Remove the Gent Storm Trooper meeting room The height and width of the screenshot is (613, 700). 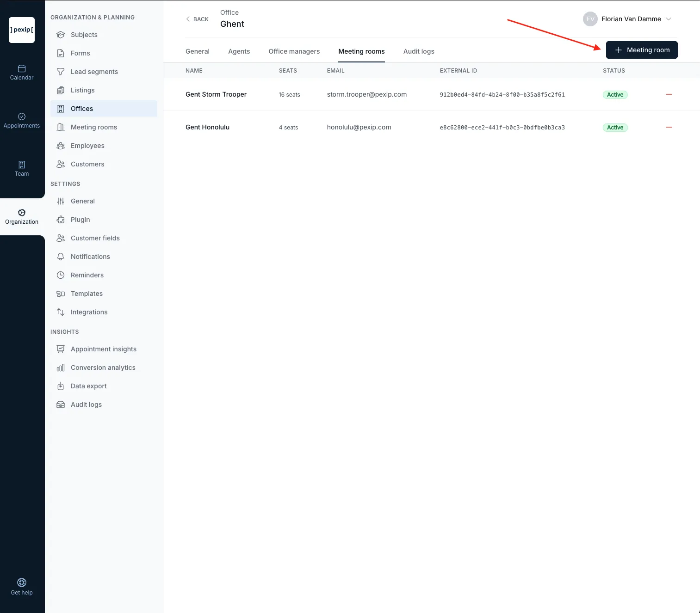click(669, 94)
